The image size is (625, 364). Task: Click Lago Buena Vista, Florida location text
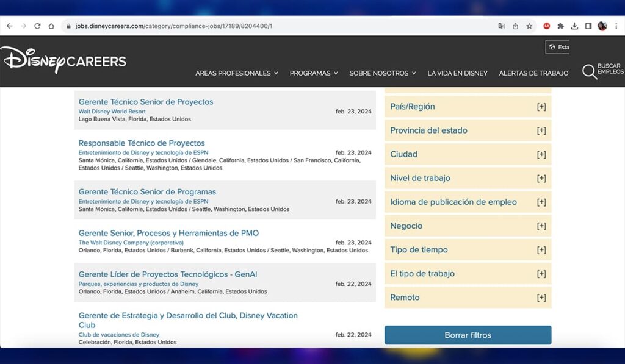pyautogui.click(x=135, y=119)
